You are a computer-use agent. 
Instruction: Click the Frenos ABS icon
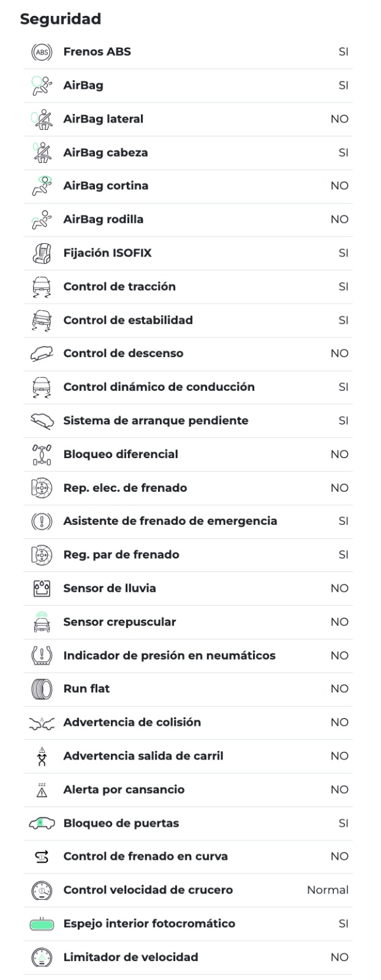click(42, 52)
